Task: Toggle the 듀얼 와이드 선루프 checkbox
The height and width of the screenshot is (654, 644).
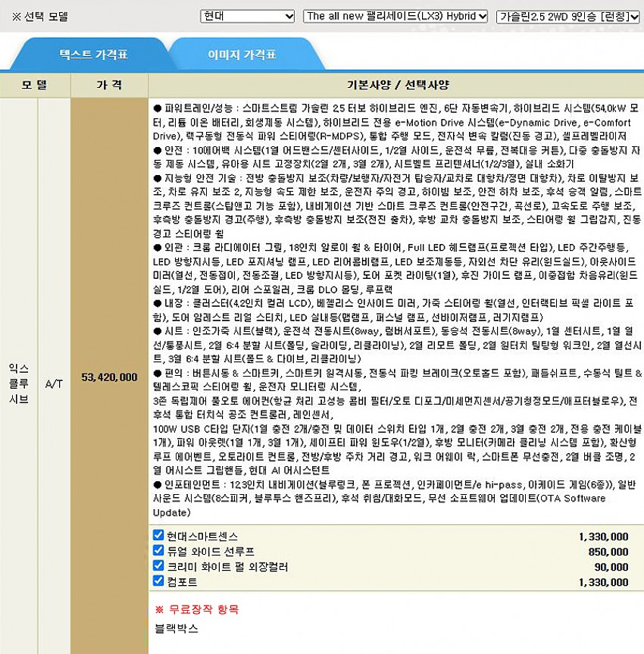Action: 158,550
